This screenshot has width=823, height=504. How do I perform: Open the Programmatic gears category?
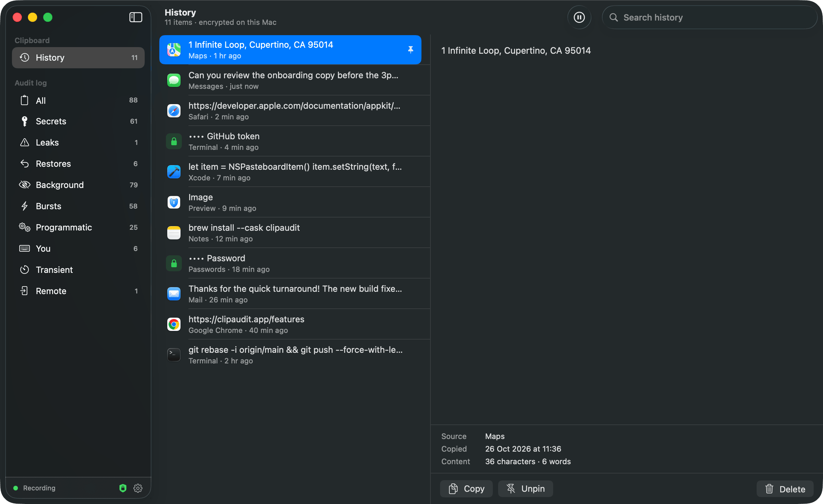coord(78,227)
